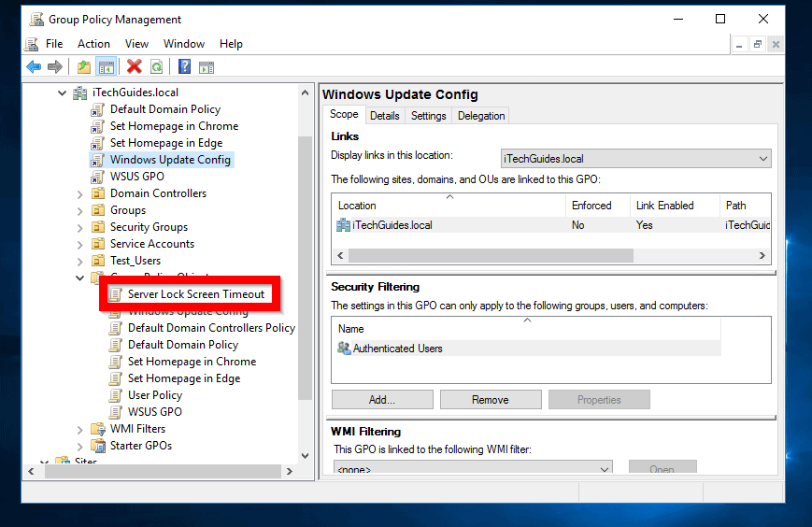Toggle Show/Hide Console Tree toolbar icon
The image size is (812, 527).
[107, 66]
